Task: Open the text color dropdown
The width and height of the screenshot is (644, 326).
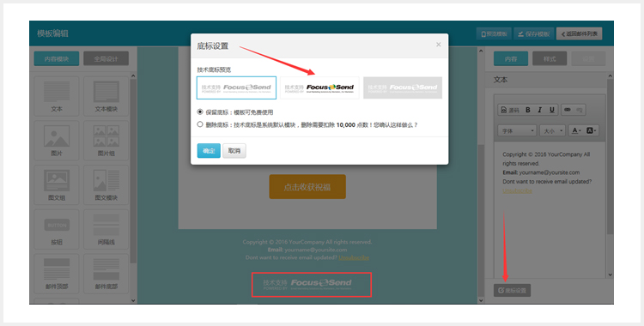Action: [577, 130]
